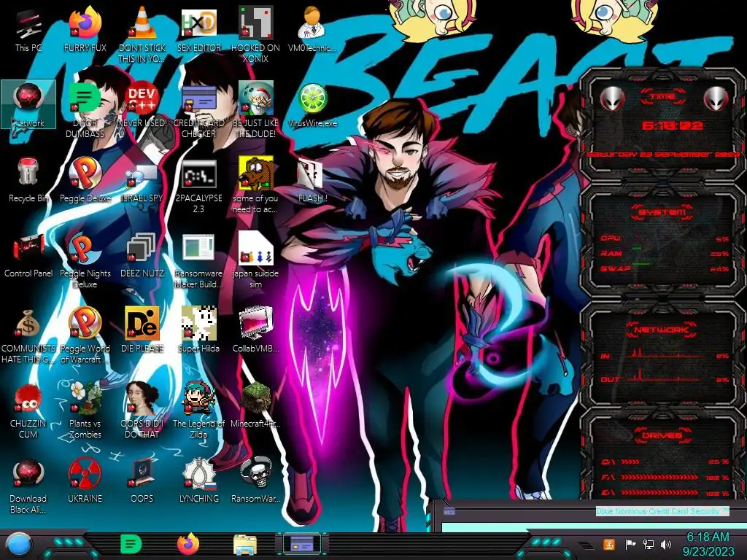Launch Super Hilda game icon
Screen dimensions: 747x560
pyautogui.click(x=198, y=330)
